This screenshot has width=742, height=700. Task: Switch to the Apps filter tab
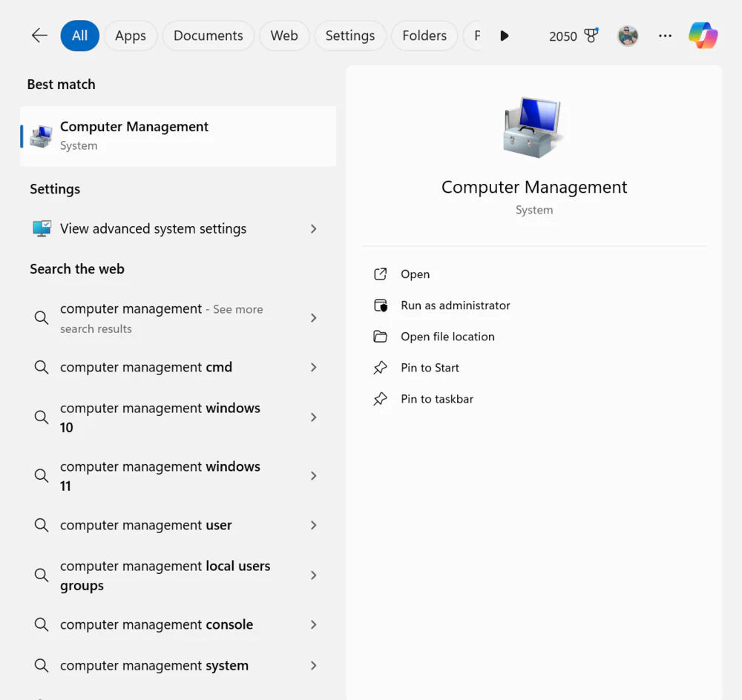coord(130,36)
